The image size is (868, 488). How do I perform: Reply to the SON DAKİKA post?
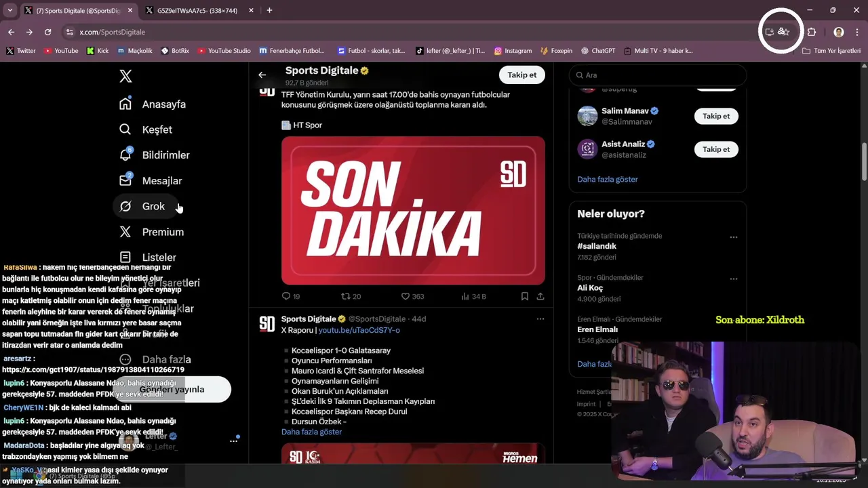[290, 296]
